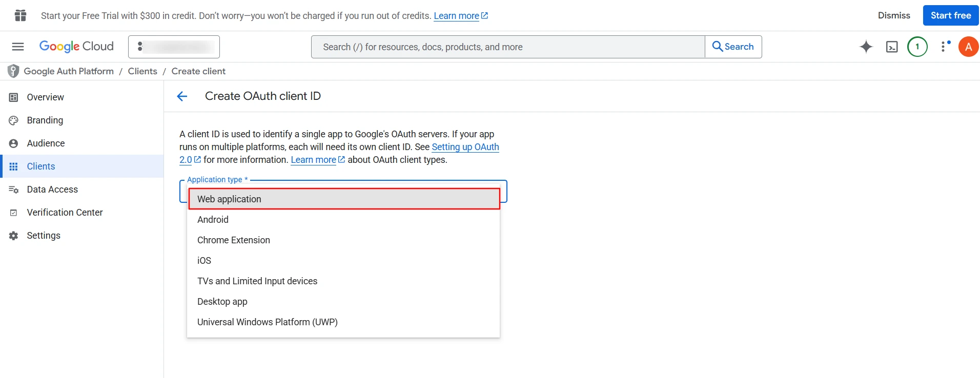This screenshot has height=378, width=980.
Task: Click the Create OAuth client ID heading
Action: point(263,96)
